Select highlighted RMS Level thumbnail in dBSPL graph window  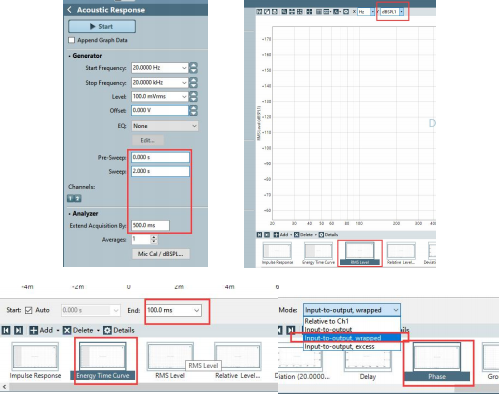point(360,253)
